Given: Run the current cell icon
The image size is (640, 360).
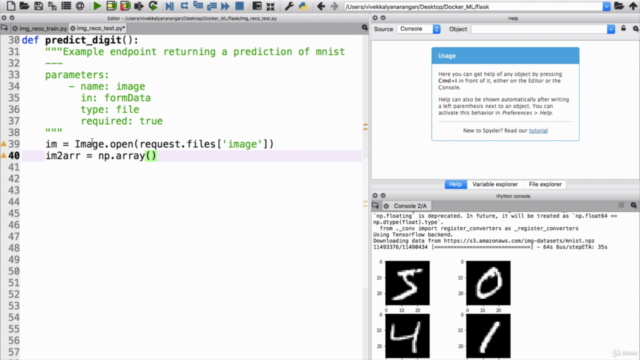Looking at the screenshot, I should pyautogui.click(x=111, y=6).
